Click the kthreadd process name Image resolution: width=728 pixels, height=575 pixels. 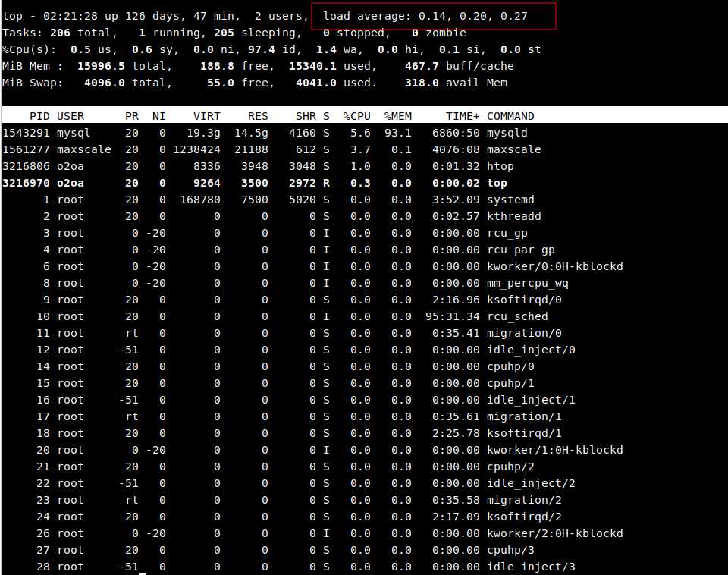click(513, 216)
